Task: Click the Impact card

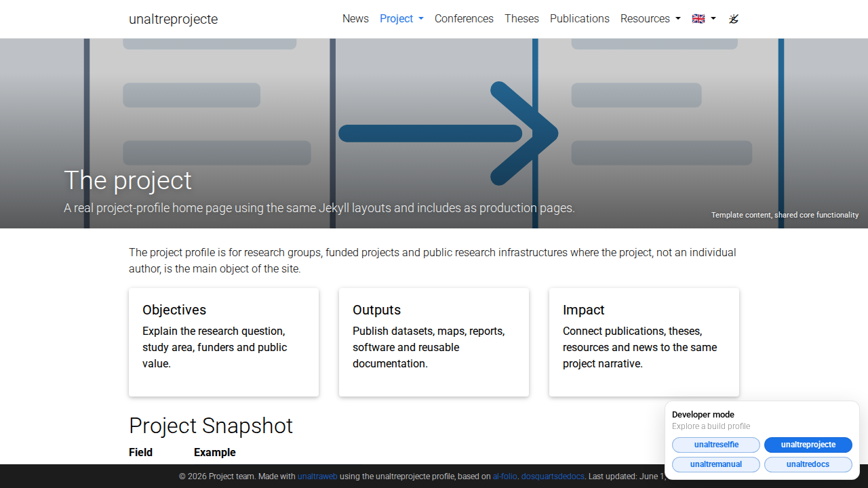Action: point(644,342)
